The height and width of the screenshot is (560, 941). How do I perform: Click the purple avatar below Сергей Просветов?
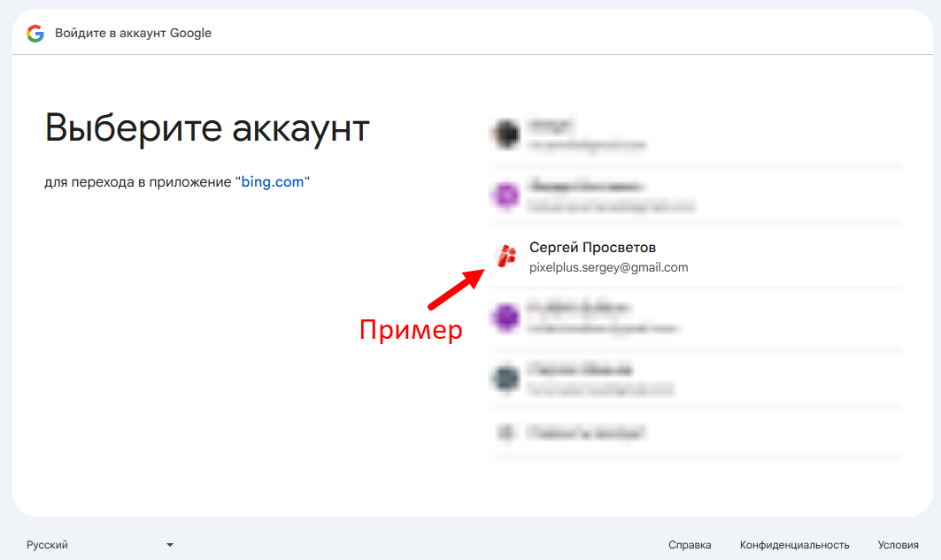(x=506, y=317)
